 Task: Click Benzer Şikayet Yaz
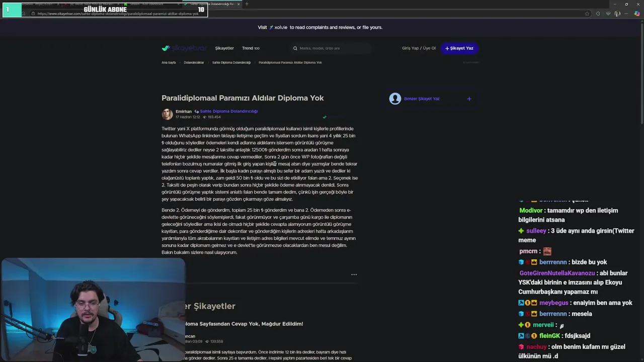[x=422, y=99]
